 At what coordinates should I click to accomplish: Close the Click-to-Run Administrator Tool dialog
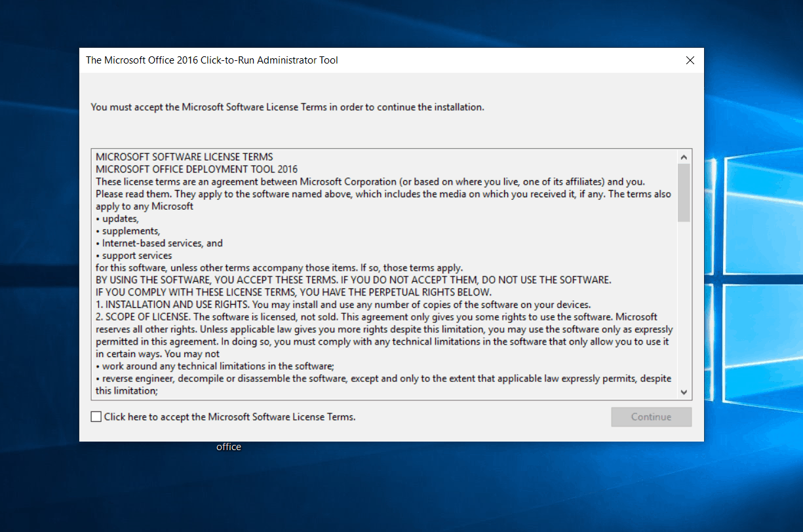click(x=690, y=60)
